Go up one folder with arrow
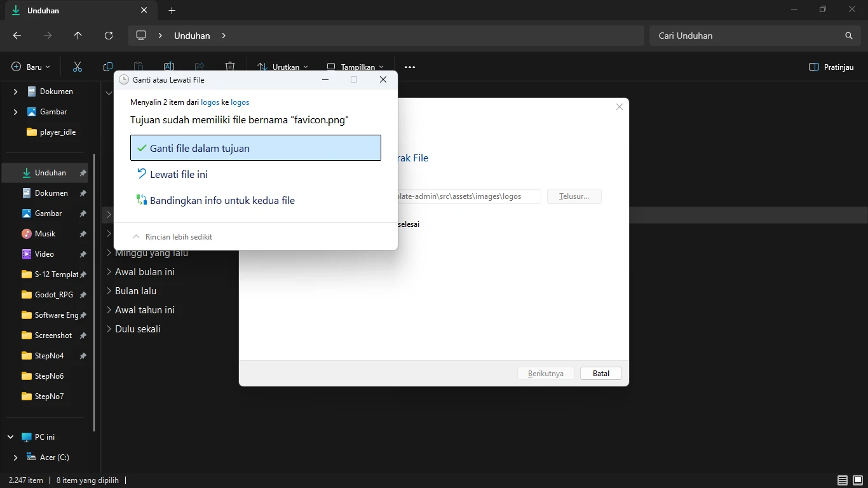Image resolution: width=868 pixels, height=488 pixels. coord(78,36)
